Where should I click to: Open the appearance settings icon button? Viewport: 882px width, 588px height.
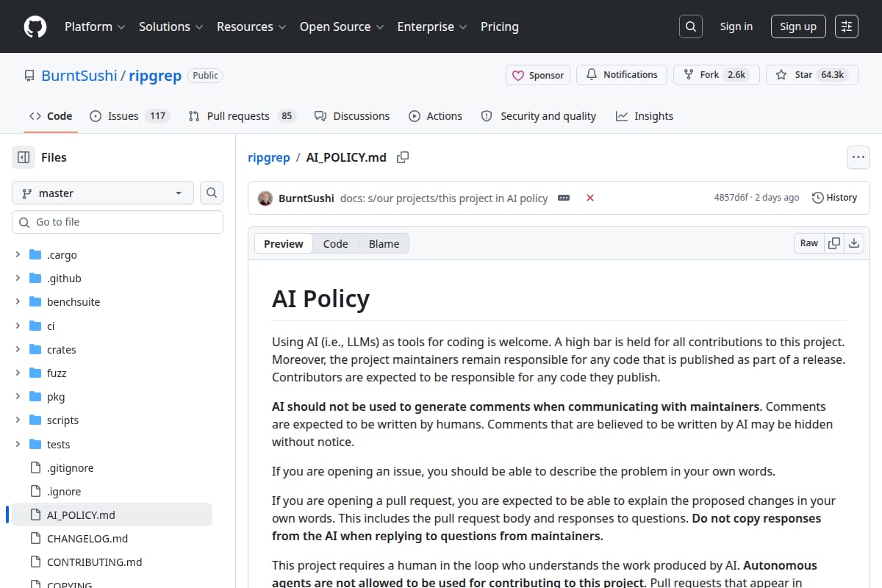847,26
